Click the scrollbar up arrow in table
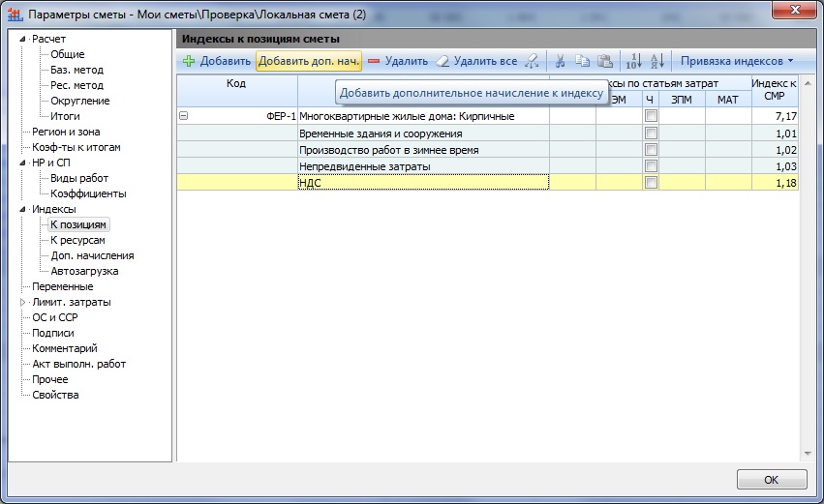 click(808, 83)
